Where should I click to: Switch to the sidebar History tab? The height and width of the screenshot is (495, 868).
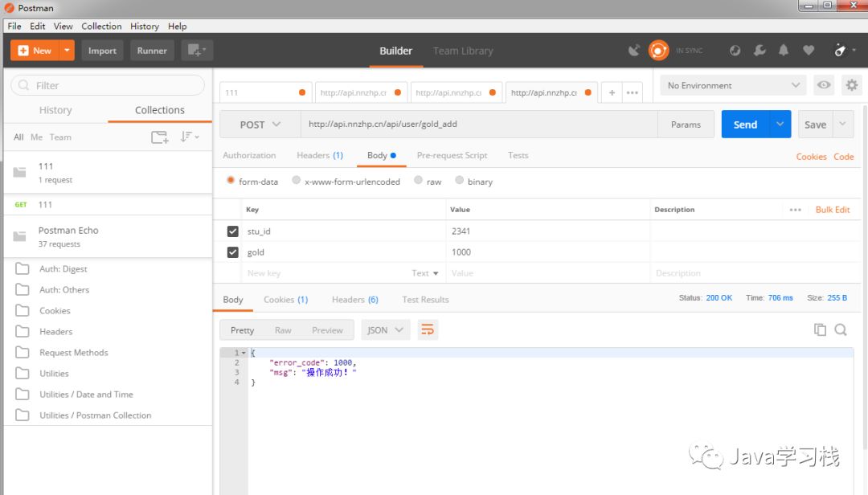tap(55, 110)
